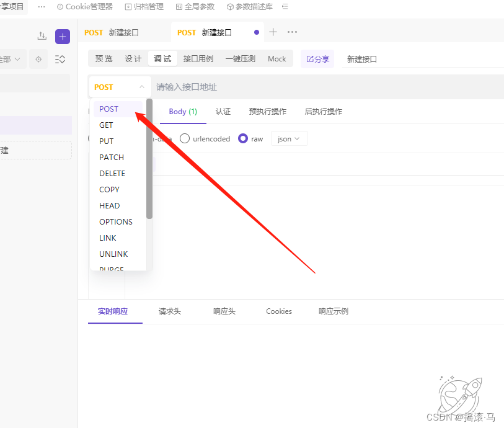Image resolution: width=504 pixels, height=428 pixels.
Task: Click the locate-current-interface target icon
Action: pos(38,59)
